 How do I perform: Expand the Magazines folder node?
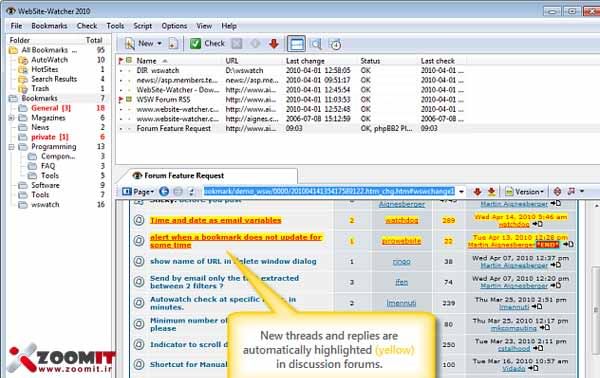coord(11,118)
